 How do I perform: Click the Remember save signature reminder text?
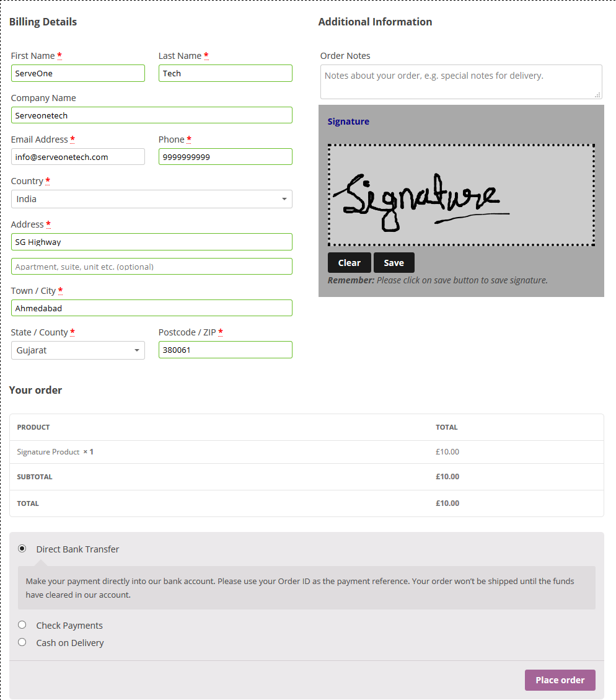click(438, 280)
